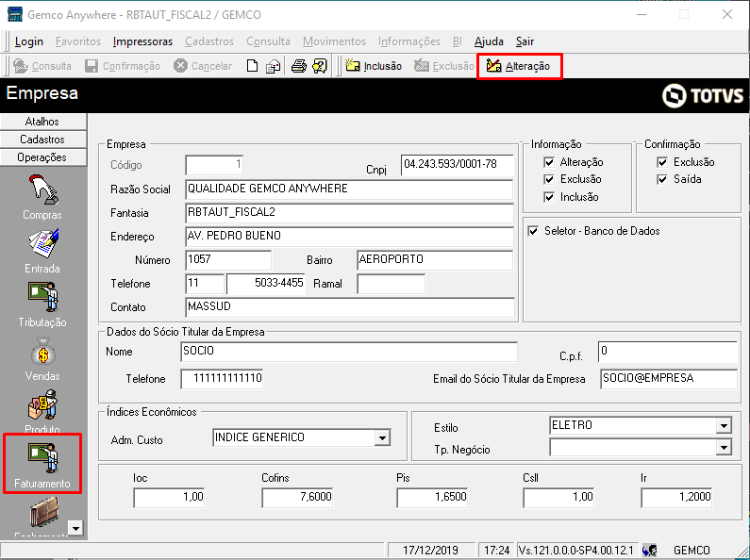Click the Consulta toolbar button
The image size is (750, 560).
(42, 66)
